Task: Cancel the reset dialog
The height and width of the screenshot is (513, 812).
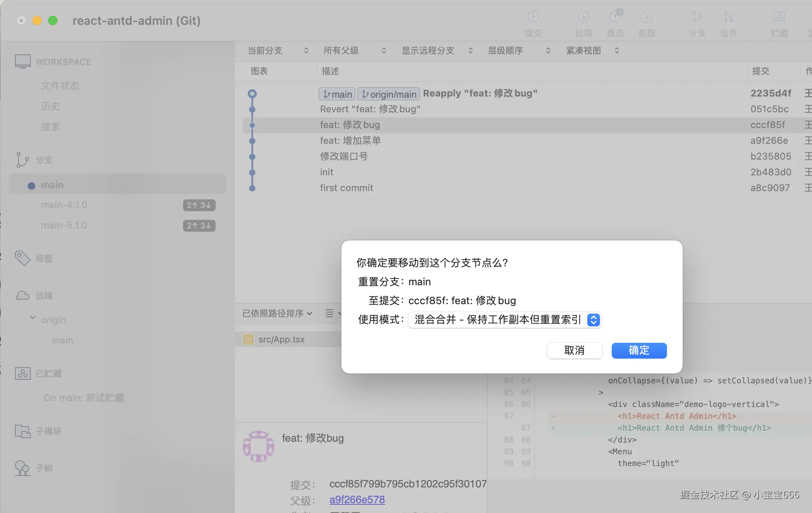Action: pos(574,350)
